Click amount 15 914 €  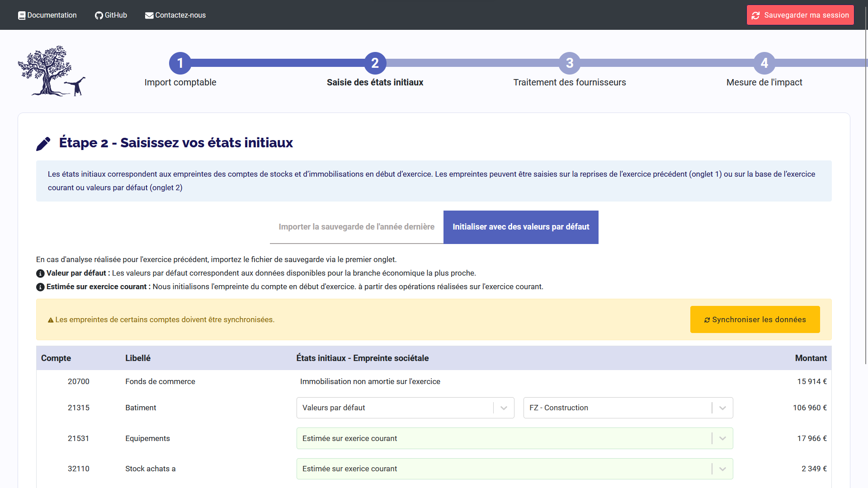pyautogui.click(x=812, y=381)
